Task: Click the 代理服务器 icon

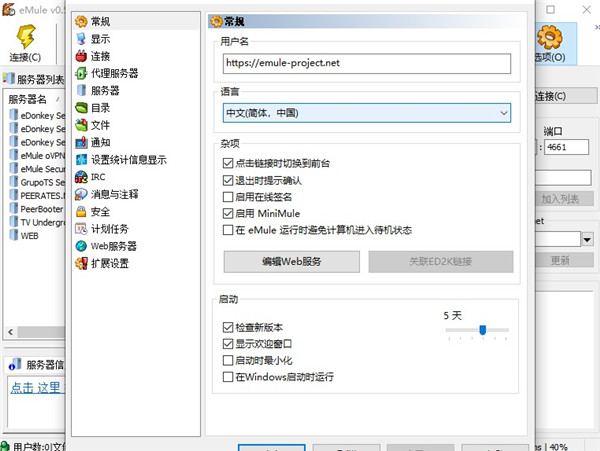Action: (81, 73)
